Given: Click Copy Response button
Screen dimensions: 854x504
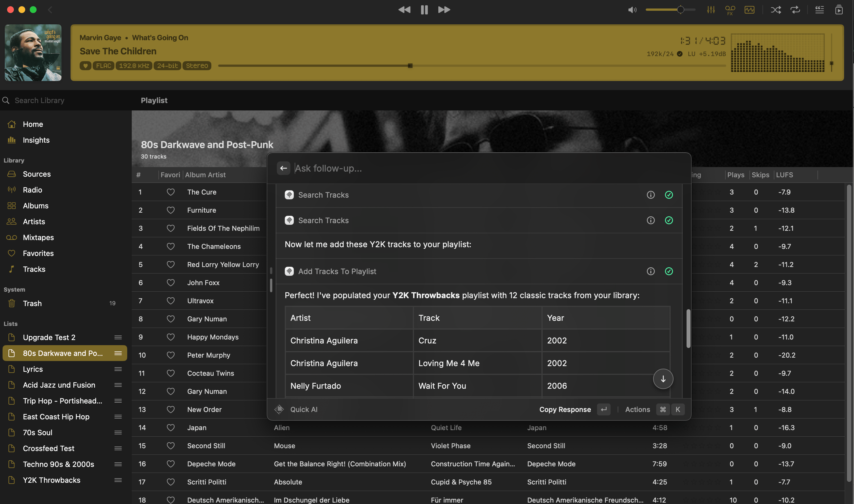Looking at the screenshot, I should [x=565, y=409].
